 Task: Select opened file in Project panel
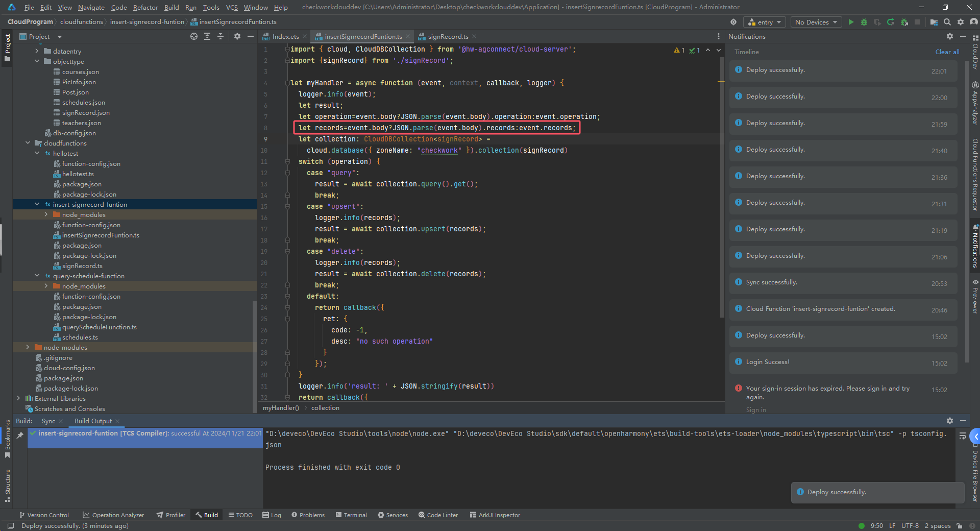(194, 36)
